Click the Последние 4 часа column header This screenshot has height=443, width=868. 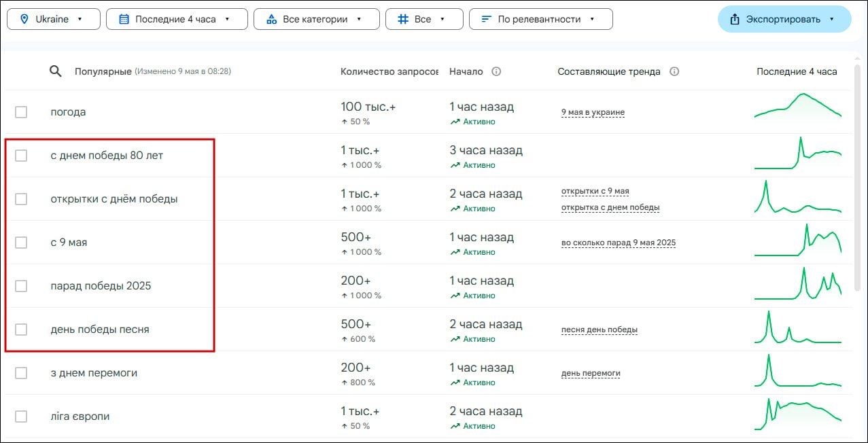coord(797,71)
